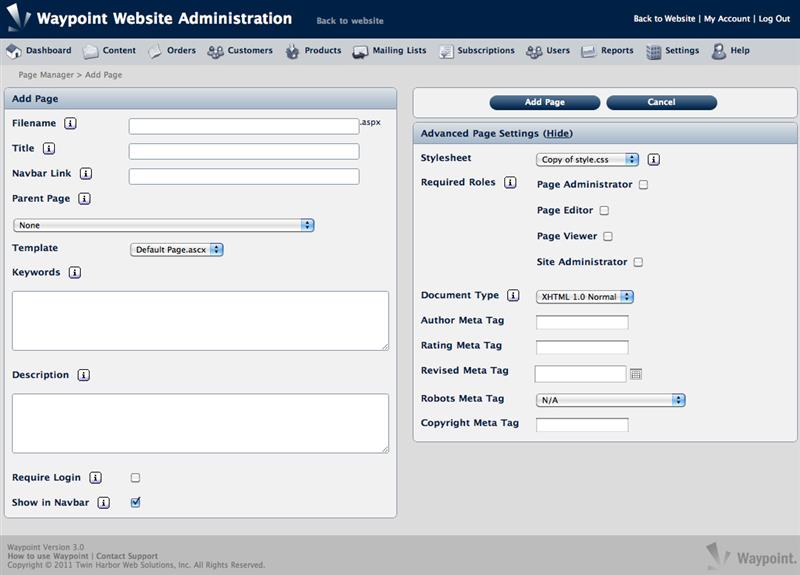Show info for Description field
This screenshot has width=800, height=575.
point(84,375)
